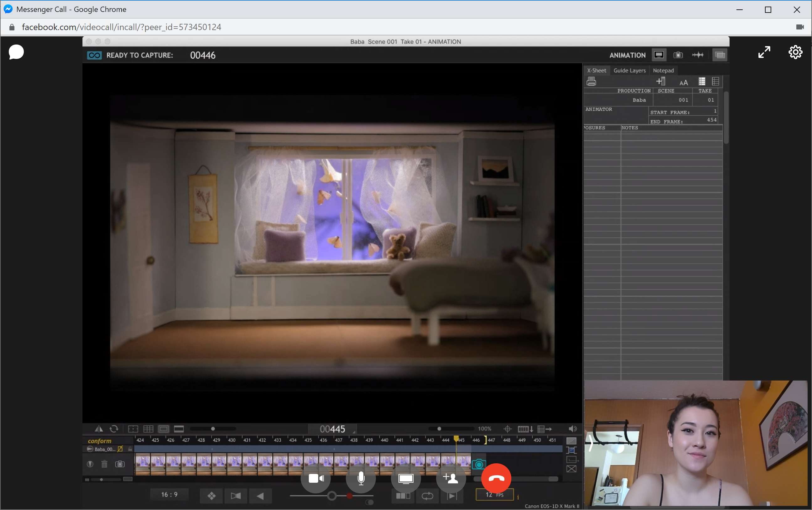Collapse self-view with the left edge chevron

pyautogui.click(x=590, y=443)
